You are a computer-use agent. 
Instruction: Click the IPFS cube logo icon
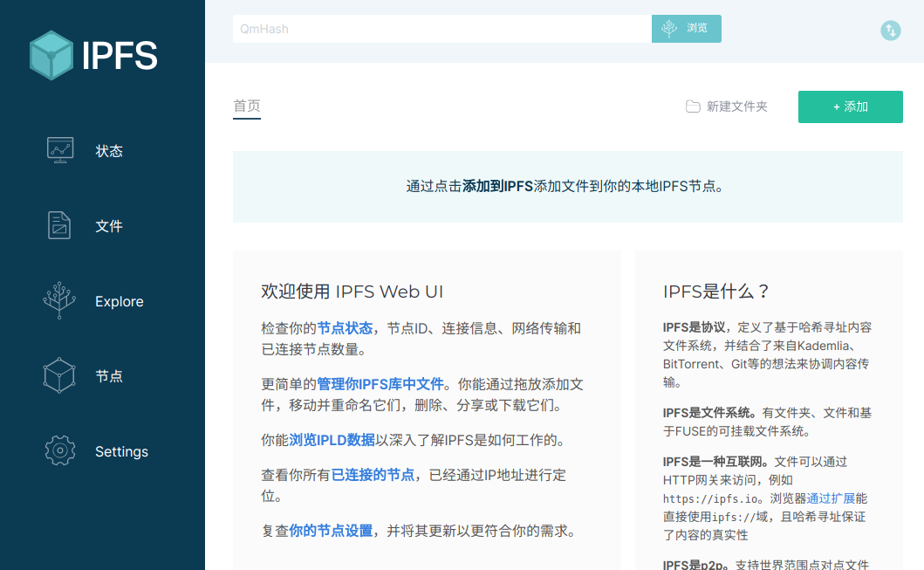[51, 55]
